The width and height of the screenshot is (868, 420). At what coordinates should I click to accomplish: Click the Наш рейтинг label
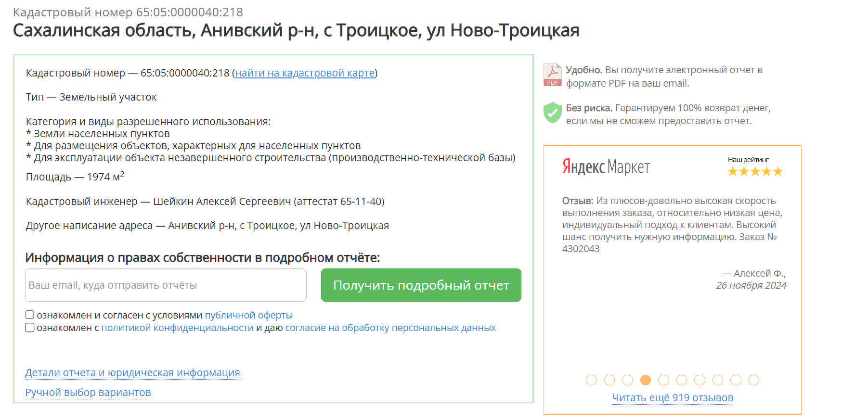click(748, 160)
